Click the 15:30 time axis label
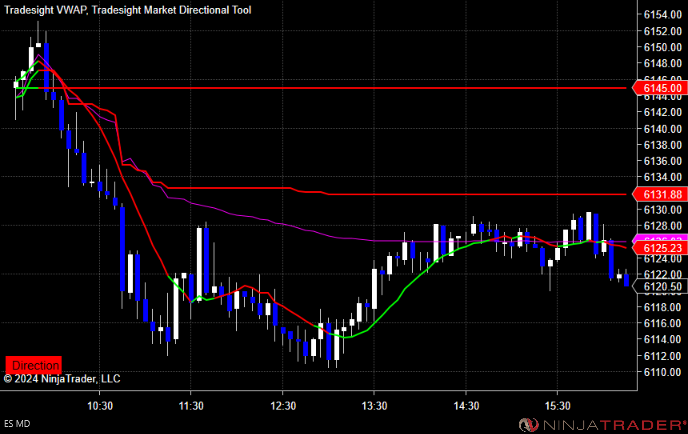Viewport: 688px width, 434px height. pos(558,406)
